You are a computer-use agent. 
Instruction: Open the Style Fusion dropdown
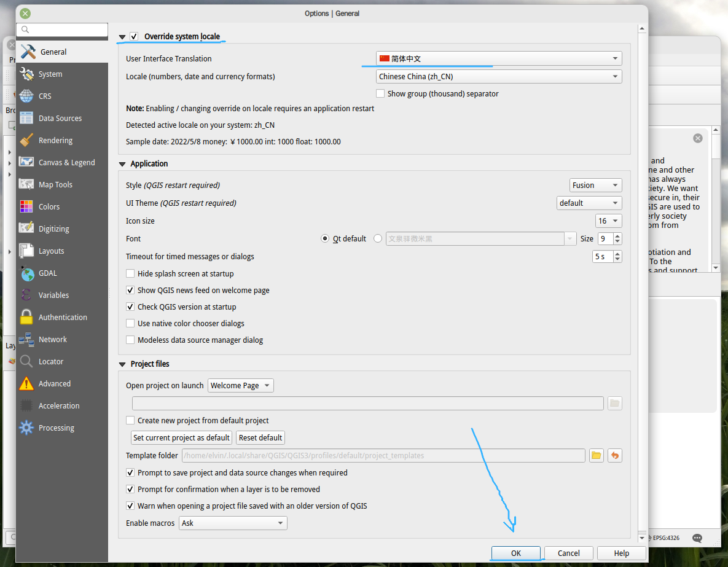point(596,186)
